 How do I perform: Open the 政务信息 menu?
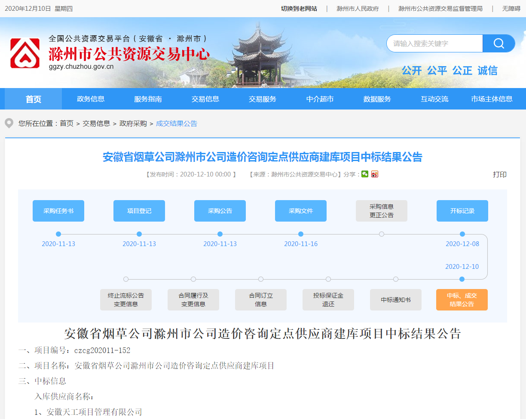click(x=91, y=99)
